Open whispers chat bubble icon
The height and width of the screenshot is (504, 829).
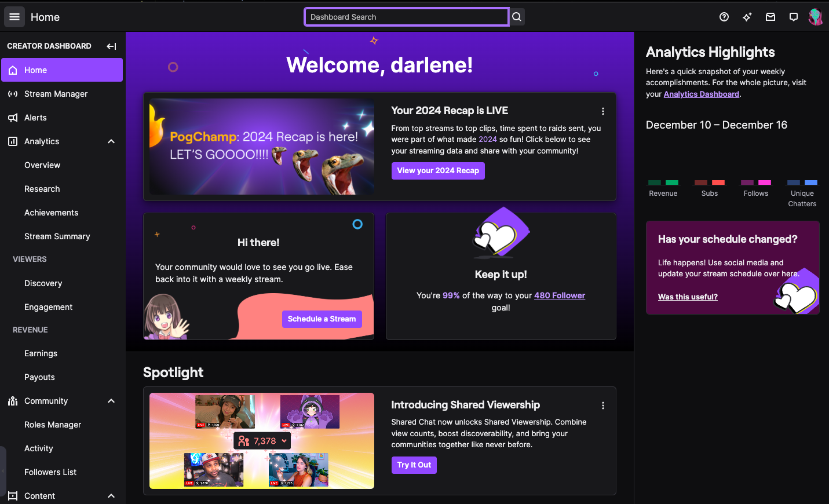tap(793, 17)
